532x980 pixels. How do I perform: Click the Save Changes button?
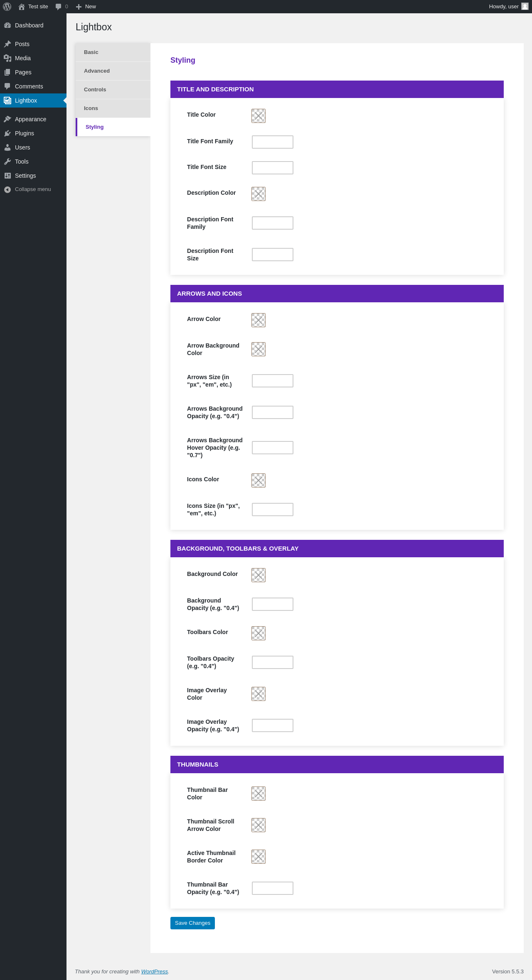192,923
